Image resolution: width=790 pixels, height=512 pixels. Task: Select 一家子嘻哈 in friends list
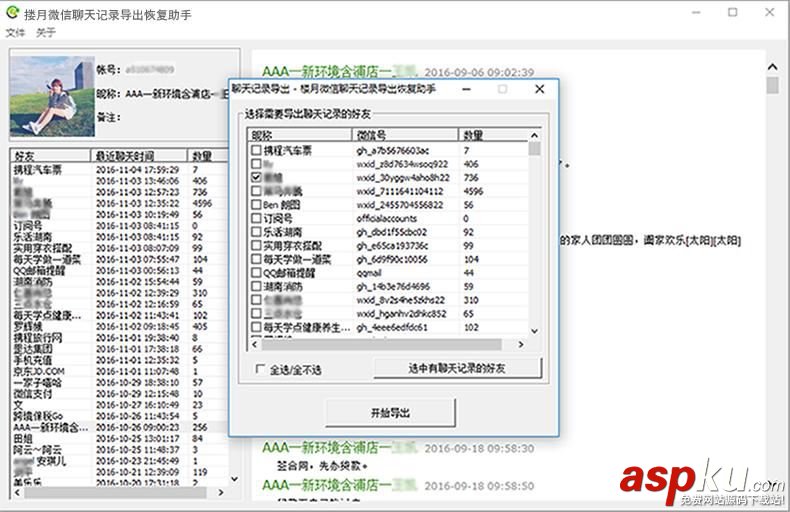pos(38,382)
